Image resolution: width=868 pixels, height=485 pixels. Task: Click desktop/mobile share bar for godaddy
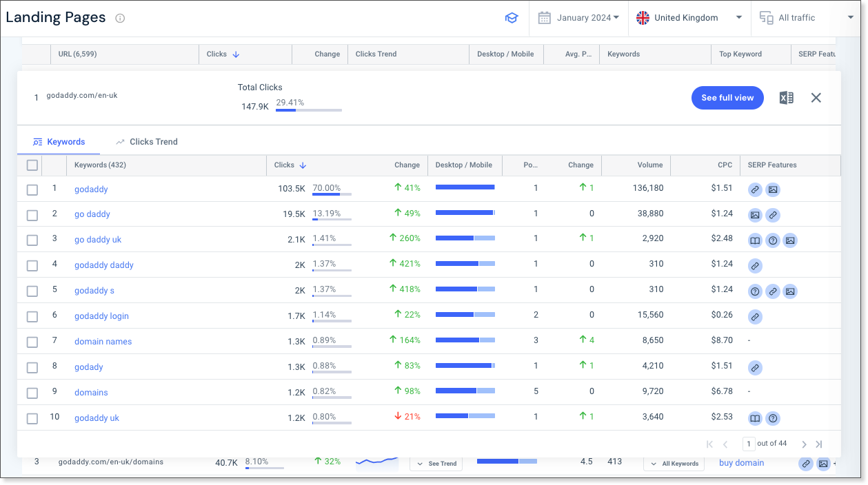(x=465, y=187)
